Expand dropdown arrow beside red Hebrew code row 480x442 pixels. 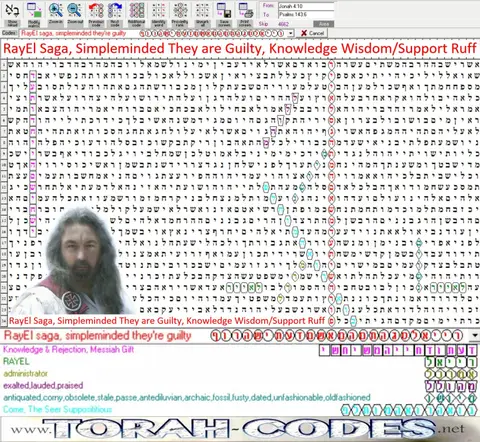coord(475,336)
